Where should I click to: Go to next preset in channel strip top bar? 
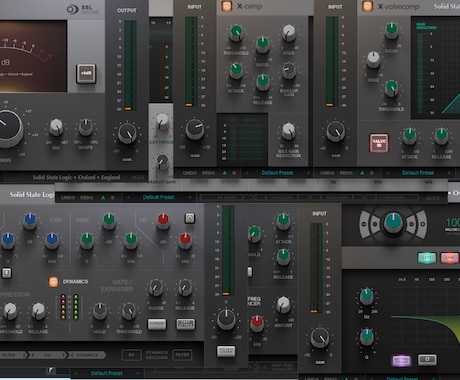190,197
